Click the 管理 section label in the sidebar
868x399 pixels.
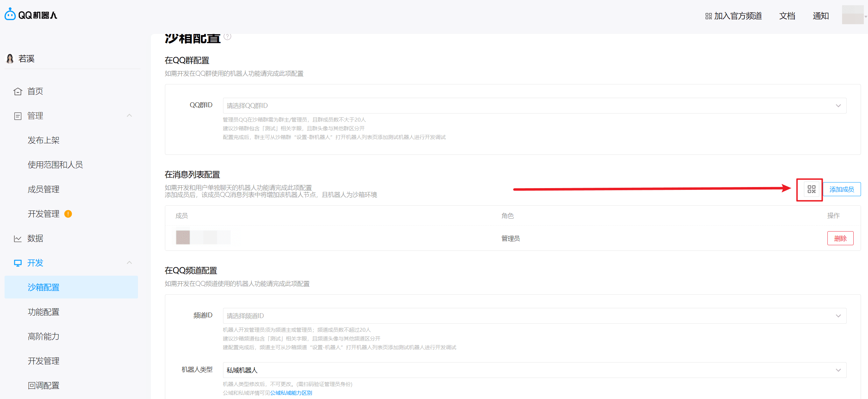[x=35, y=116]
